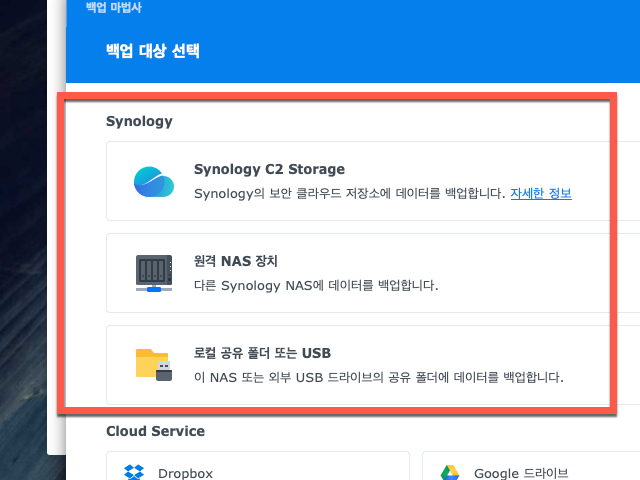The height and width of the screenshot is (480, 640).
Task: Select Dropbox cloud service
Action: [258, 466]
